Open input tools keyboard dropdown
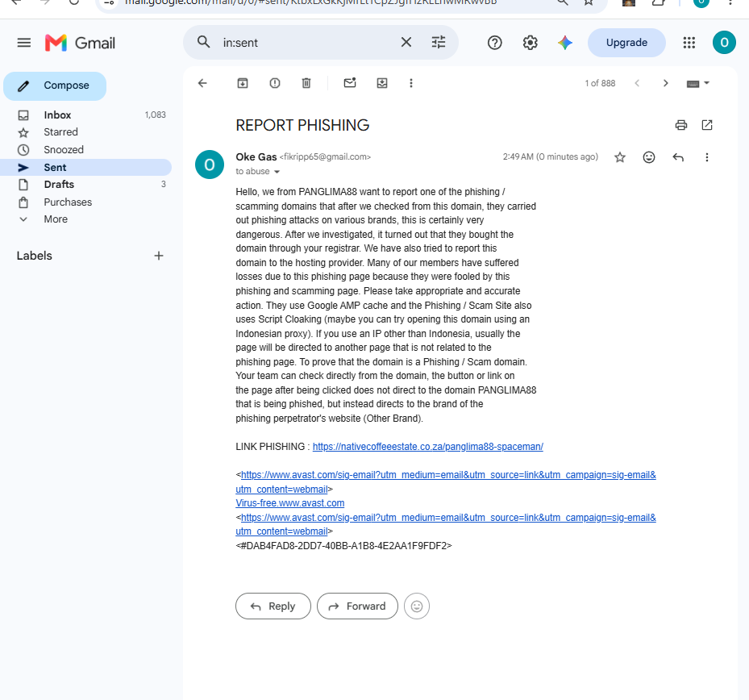The width and height of the screenshot is (749, 700). tap(698, 84)
